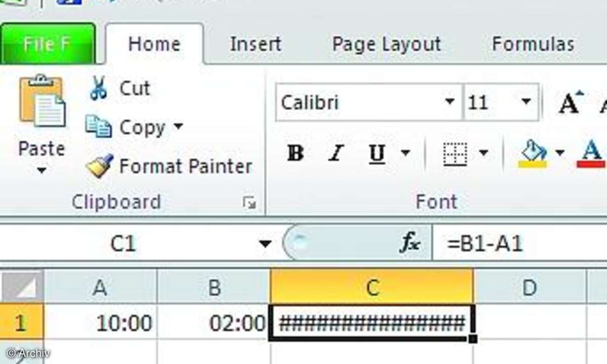The height and width of the screenshot is (364, 607).
Task: Click the Insert Function fx icon
Action: pyautogui.click(x=410, y=244)
